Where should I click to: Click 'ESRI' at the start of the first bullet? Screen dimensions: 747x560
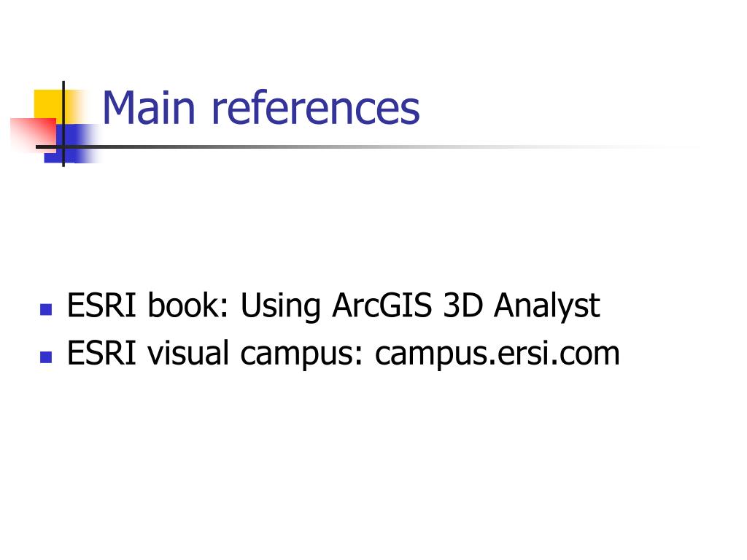102,305
